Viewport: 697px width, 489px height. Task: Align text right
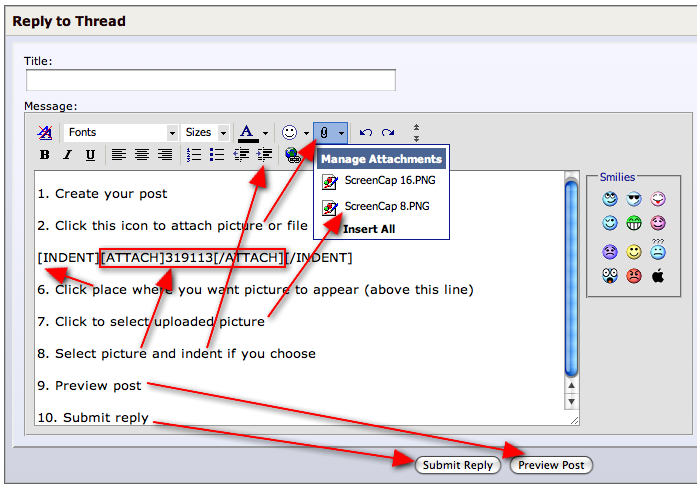165,155
